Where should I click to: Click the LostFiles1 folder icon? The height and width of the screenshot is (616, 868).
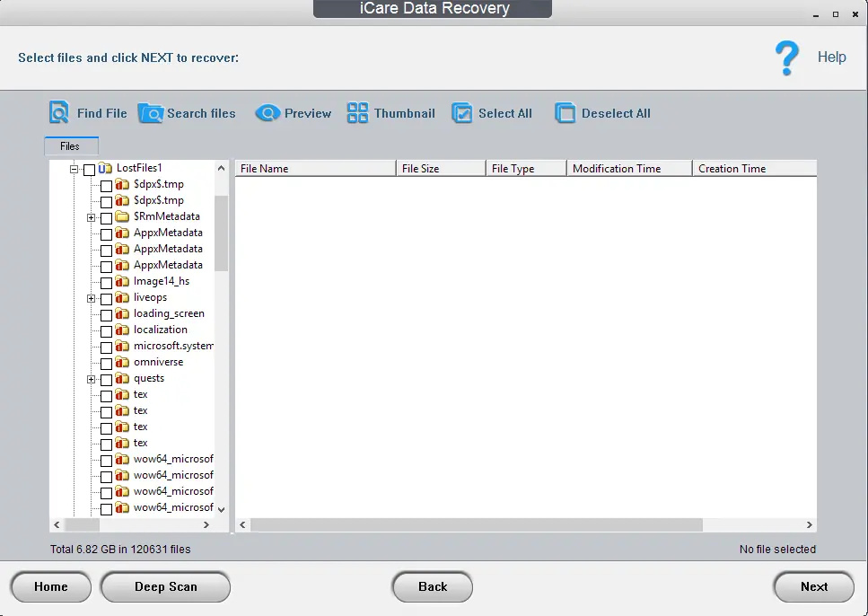105,169
